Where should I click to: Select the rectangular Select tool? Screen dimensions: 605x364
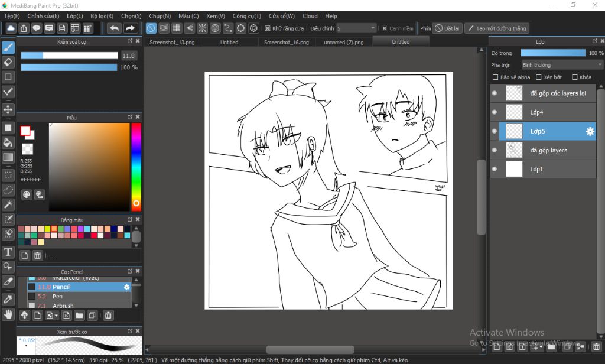point(8,175)
